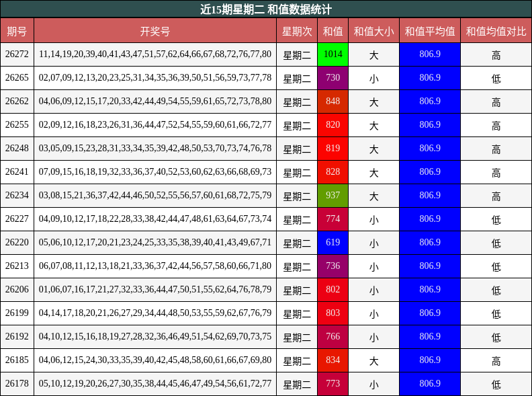This screenshot has width=532, height=396.
Task: Select issue number 26262
Action: click(17, 102)
